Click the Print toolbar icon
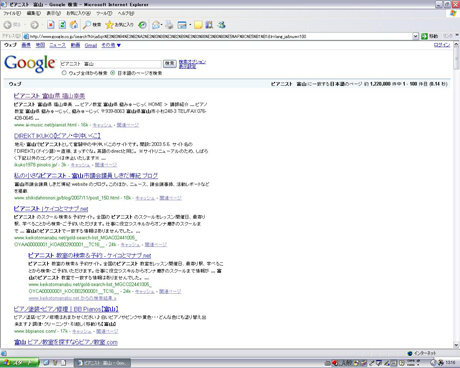 [x=169, y=25]
